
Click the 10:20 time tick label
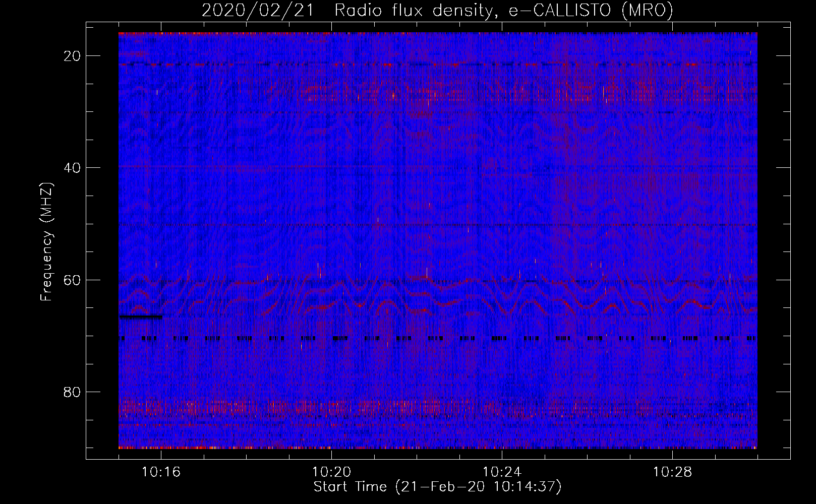[331, 472]
